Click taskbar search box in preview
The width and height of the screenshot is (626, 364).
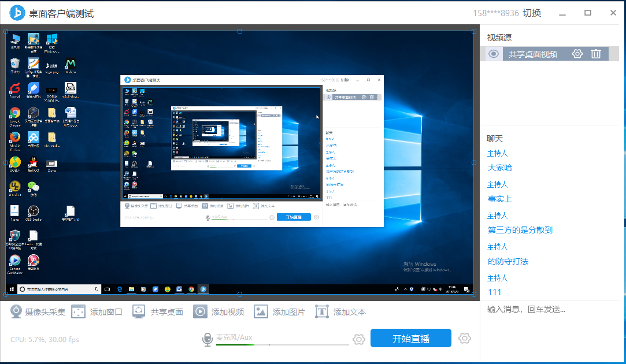[x=58, y=289]
